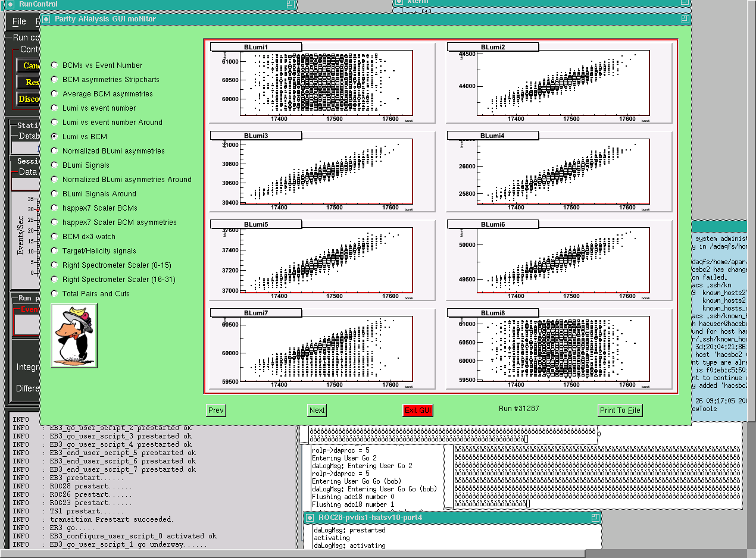
Task: Click the BLumi5 scatter plot
Action: pos(323,260)
